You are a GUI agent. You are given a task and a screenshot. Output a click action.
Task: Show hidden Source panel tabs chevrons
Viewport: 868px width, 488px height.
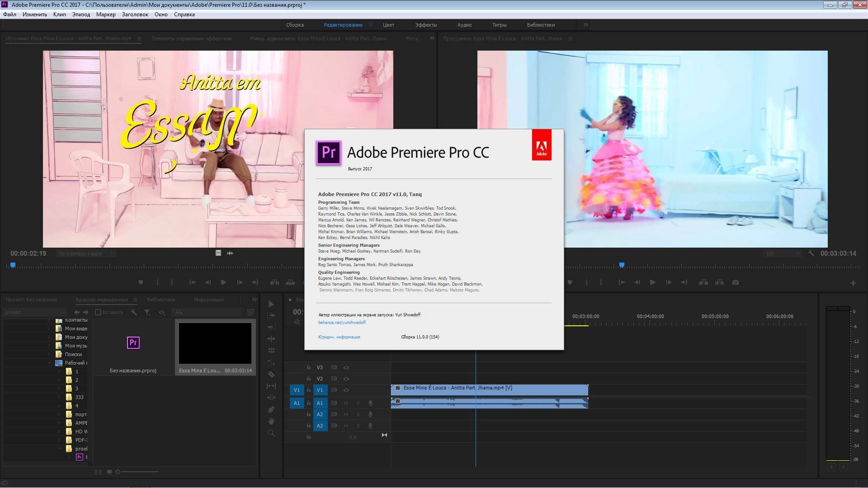pyautogui.click(x=432, y=38)
